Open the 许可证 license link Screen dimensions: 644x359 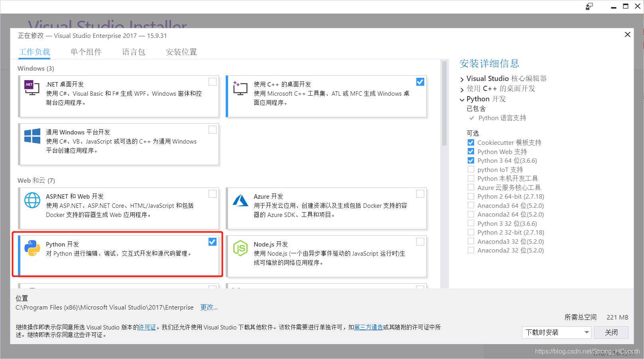point(147,327)
